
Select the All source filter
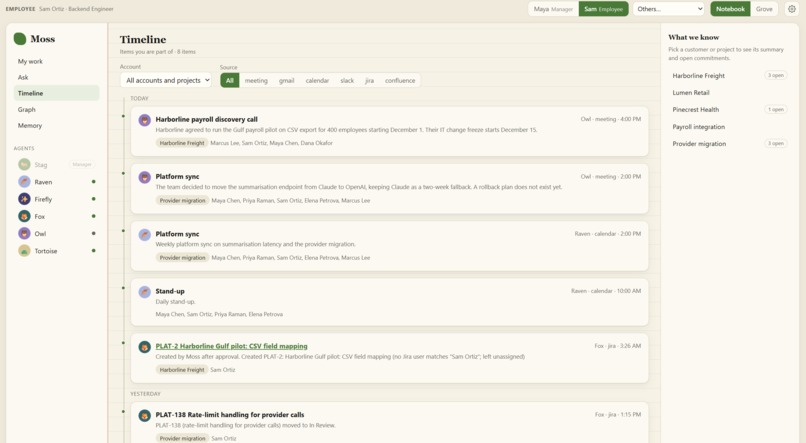(x=230, y=80)
